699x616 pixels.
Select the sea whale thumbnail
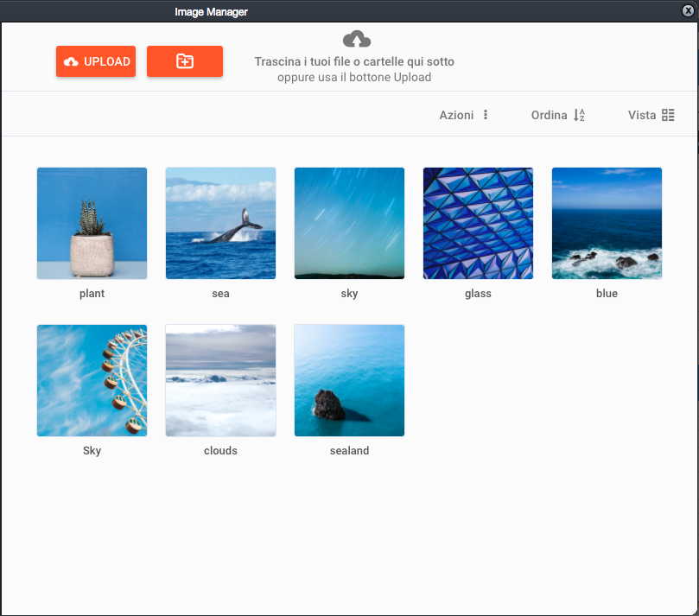pyautogui.click(x=220, y=223)
